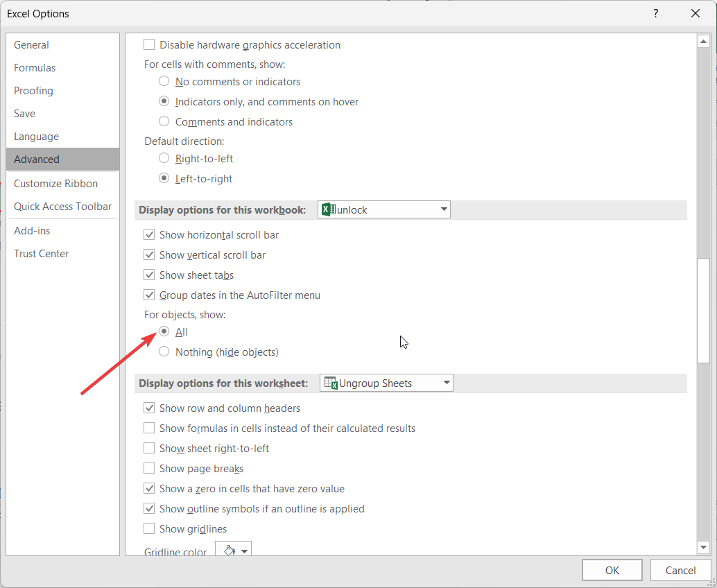Toggle Show a zero in zero-value cells
This screenshot has height=588, width=717.
click(x=149, y=488)
